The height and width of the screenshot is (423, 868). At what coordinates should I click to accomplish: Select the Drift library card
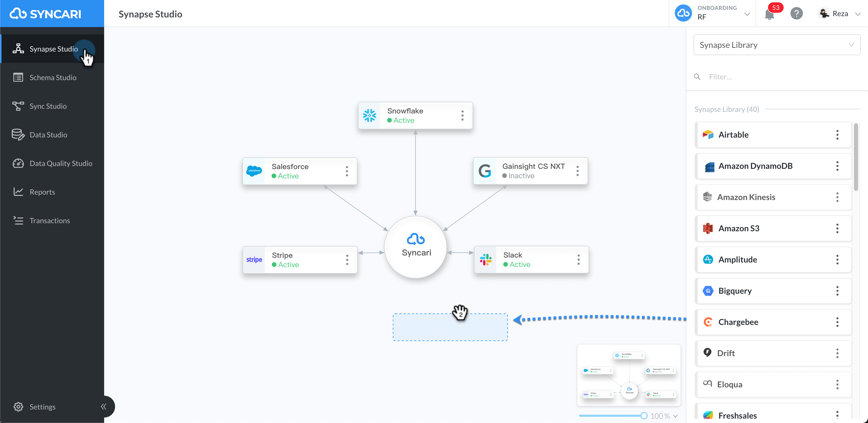773,353
